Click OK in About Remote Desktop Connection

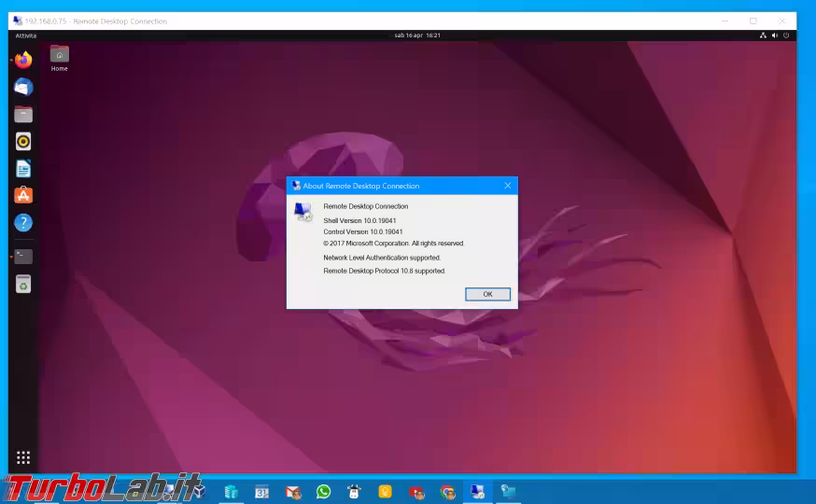click(487, 294)
